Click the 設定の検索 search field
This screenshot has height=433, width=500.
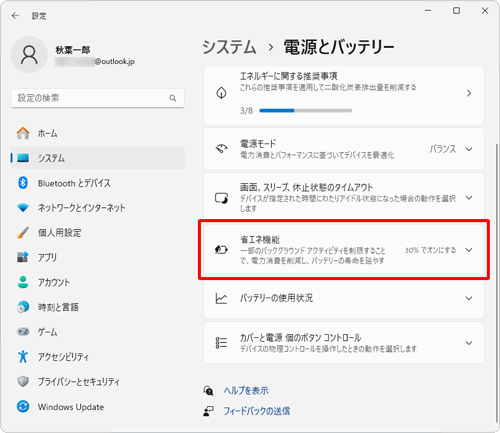click(97, 98)
